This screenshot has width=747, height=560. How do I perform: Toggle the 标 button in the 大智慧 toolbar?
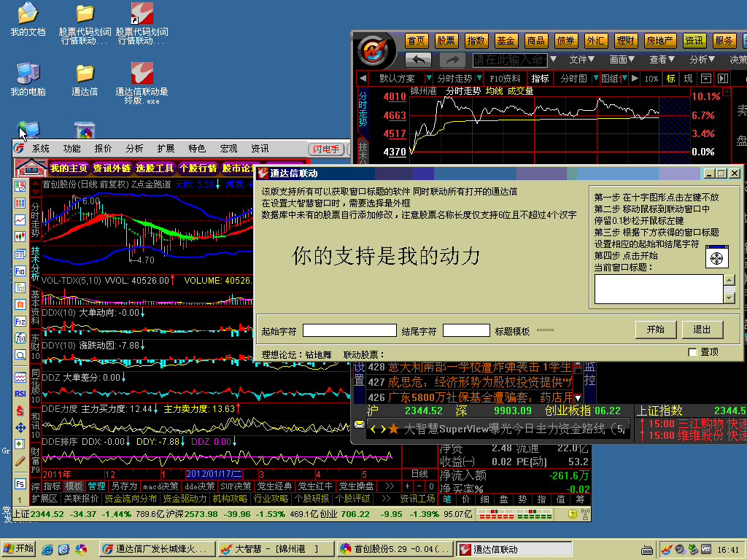(670, 79)
